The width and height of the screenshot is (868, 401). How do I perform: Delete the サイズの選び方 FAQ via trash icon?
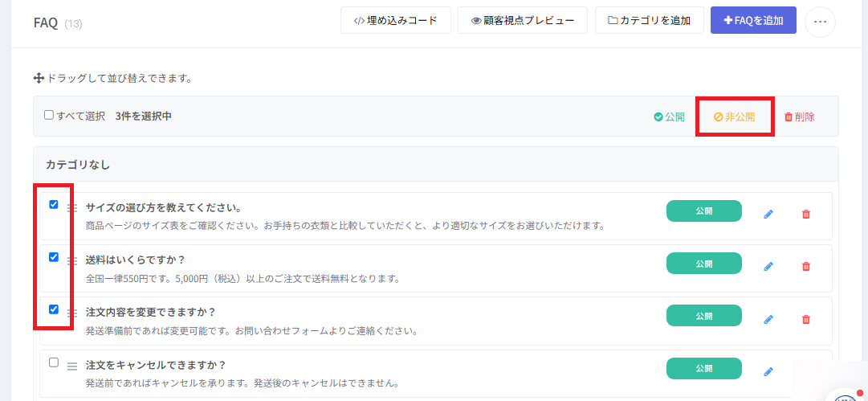pyautogui.click(x=806, y=215)
